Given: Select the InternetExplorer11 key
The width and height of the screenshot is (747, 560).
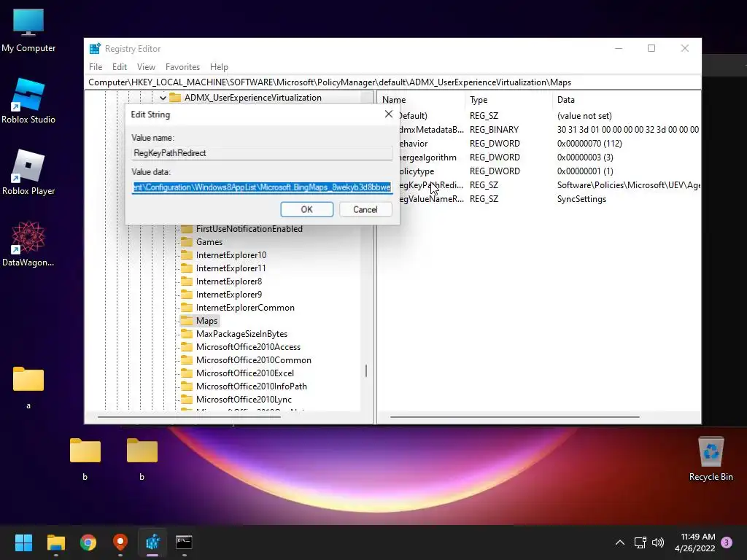Looking at the screenshot, I should 231,268.
